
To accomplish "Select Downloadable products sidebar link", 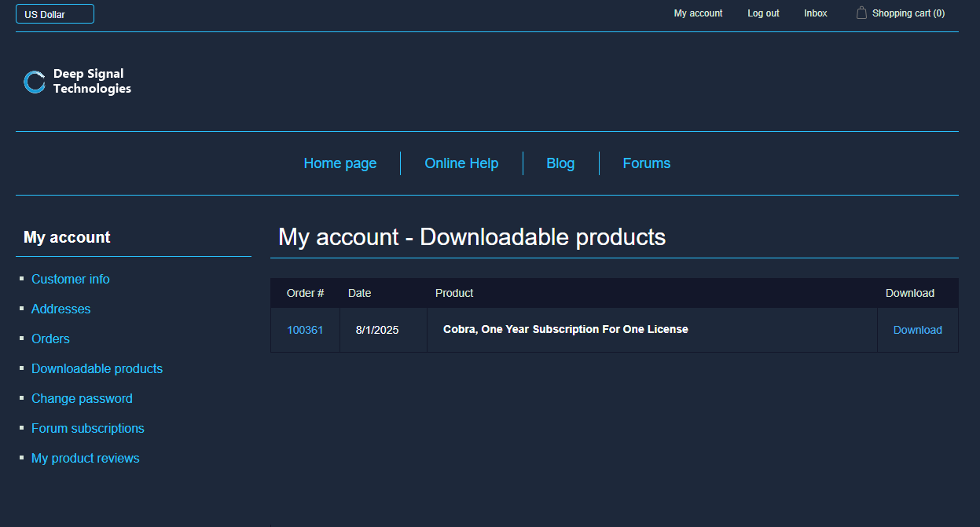I will tap(97, 369).
